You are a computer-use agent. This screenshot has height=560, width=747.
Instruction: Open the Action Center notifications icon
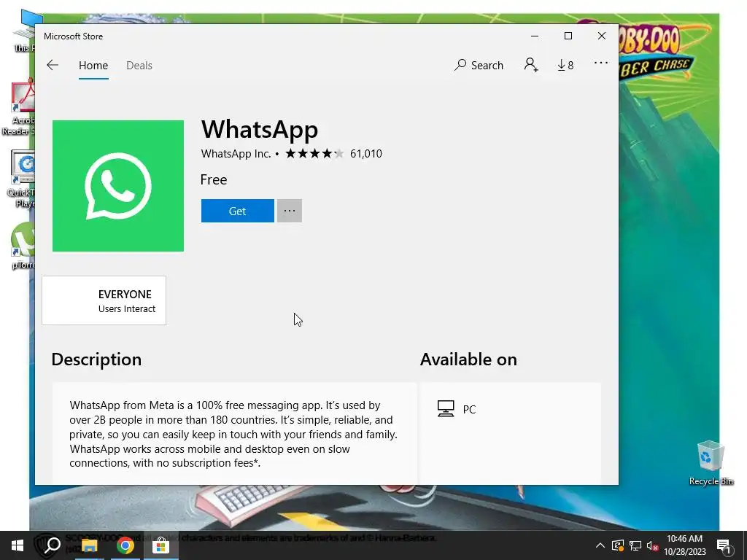[x=724, y=546]
